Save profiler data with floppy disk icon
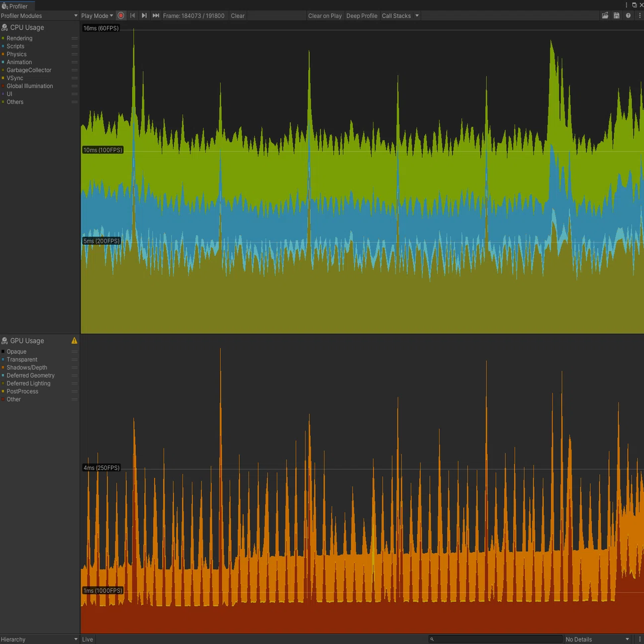This screenshot has width=644, height=644. (x=617, y=16)
